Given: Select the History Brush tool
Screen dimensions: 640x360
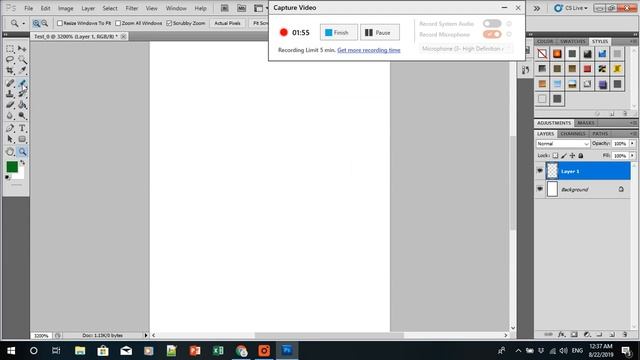Looking at the screenshot, I should pyautogui.click(x=22, y=94).
